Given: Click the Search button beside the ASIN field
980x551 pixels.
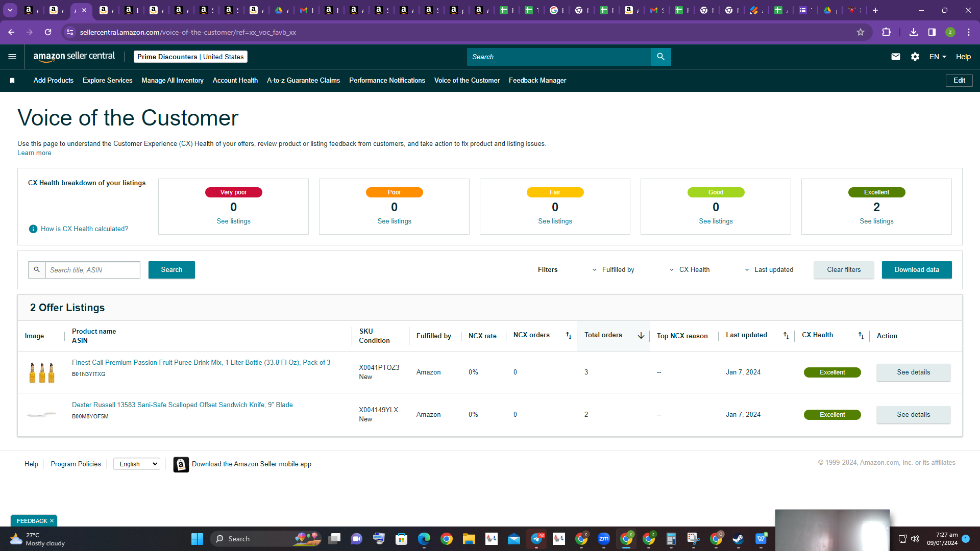Looking at the screenshot, I should tap(171, 270).
